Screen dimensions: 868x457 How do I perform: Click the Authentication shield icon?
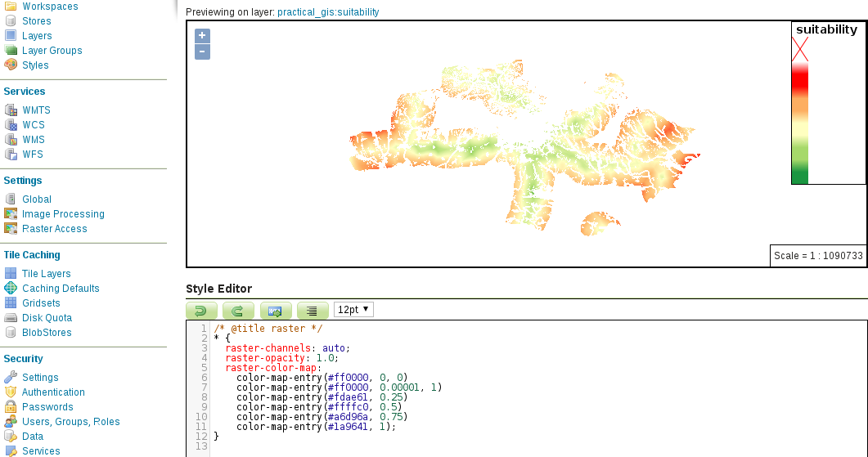click(x=11, y=392)
